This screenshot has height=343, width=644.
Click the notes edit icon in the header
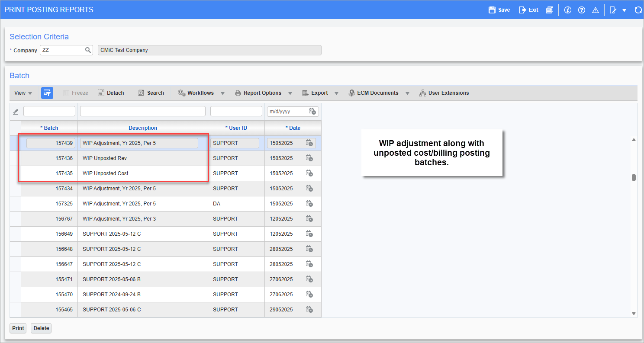(x=613, y=10)
